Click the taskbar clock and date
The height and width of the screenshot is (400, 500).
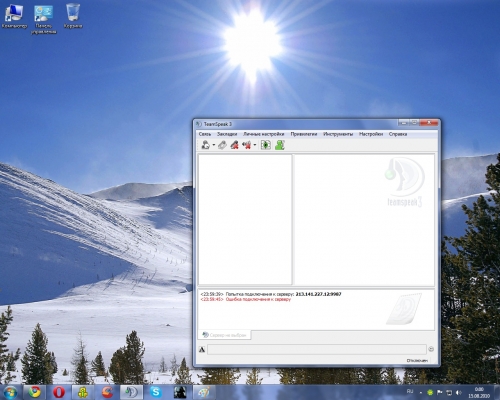(x=479, y=392)
